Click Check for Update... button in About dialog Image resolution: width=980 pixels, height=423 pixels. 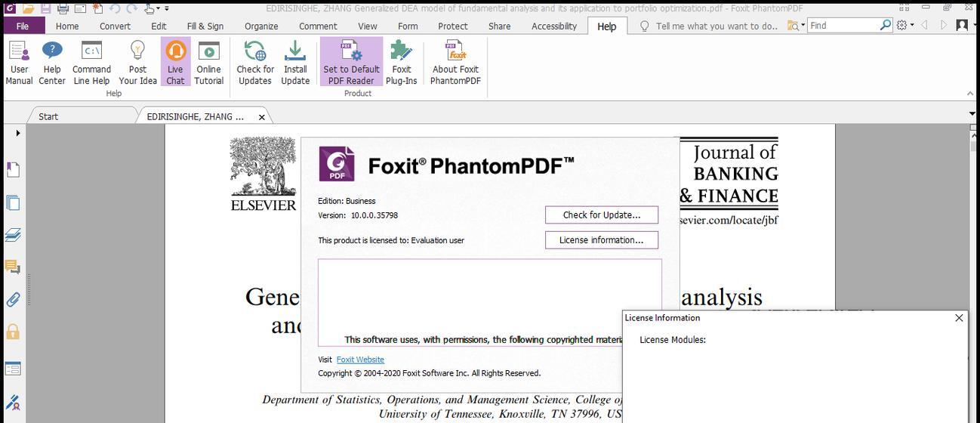point(602,215)
